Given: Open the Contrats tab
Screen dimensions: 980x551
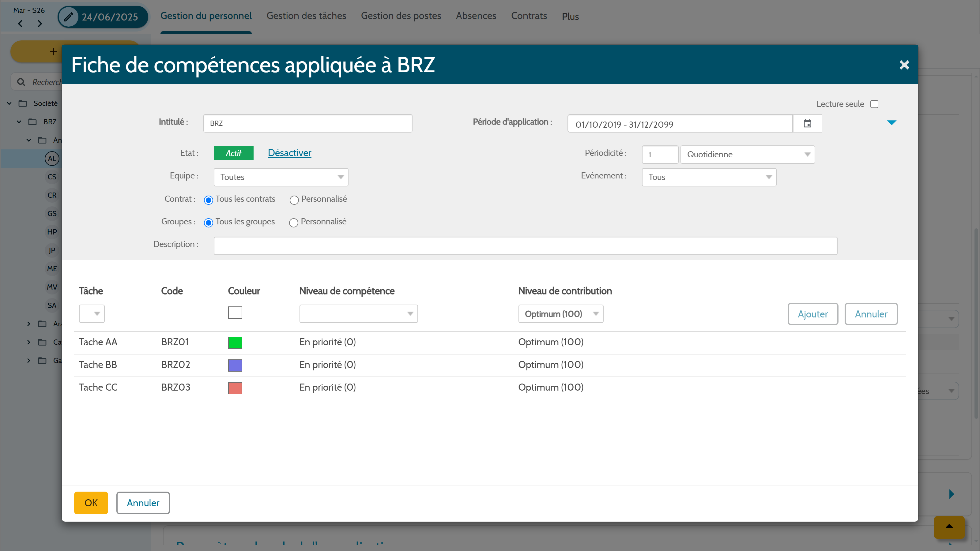Looking at the screenshot, I should coord(529,16).
